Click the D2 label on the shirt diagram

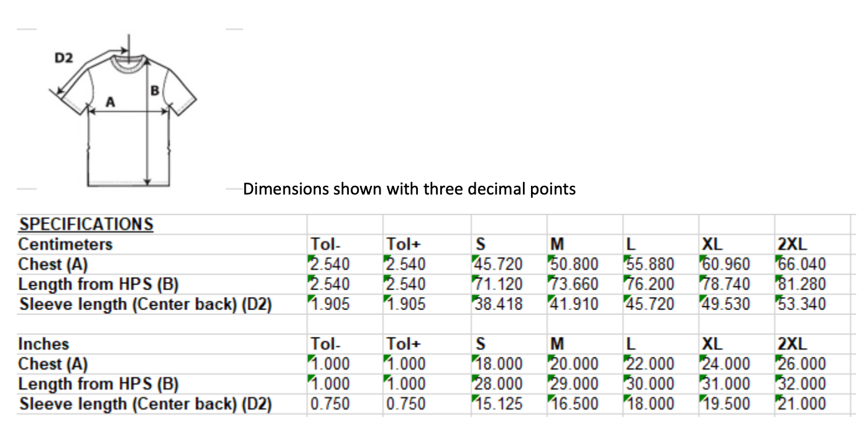63,58
